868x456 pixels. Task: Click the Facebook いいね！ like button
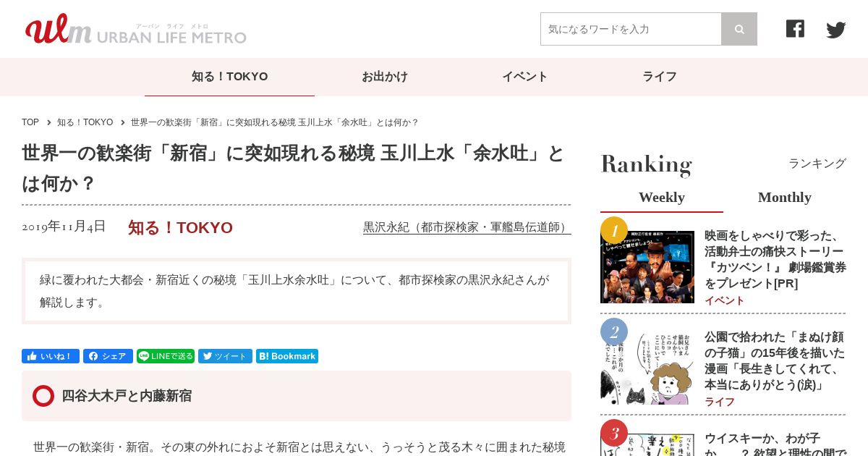pyautogui.click(x=51, y=356)
